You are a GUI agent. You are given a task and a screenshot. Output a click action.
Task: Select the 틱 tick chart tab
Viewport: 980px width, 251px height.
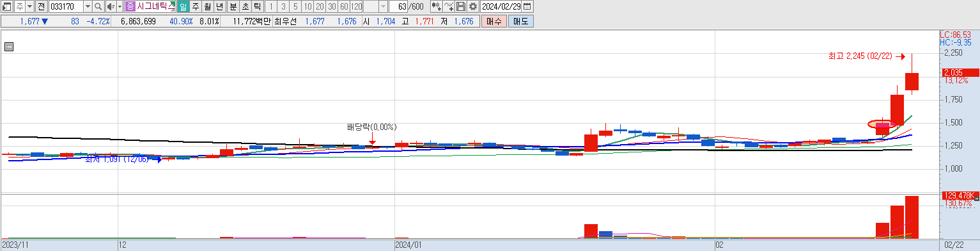click(257, 6)
